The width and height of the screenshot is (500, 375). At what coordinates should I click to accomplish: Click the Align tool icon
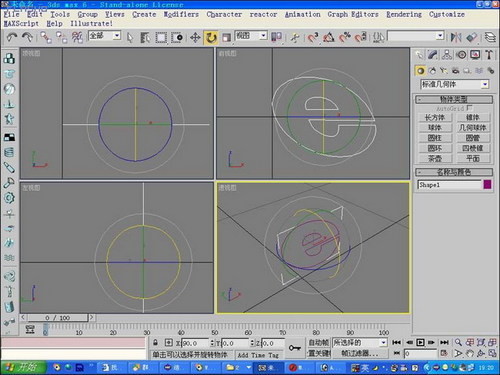(x=472, y=37)
